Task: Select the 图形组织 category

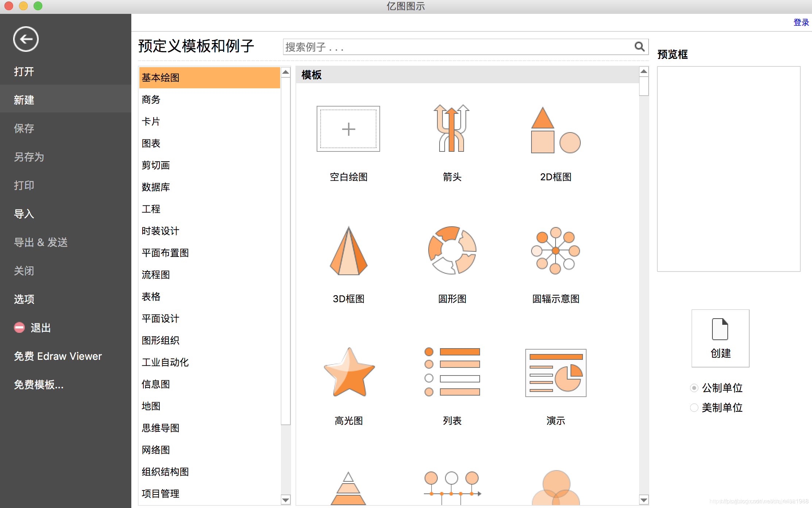Action: pyautogui.click(x=209, y=340)
